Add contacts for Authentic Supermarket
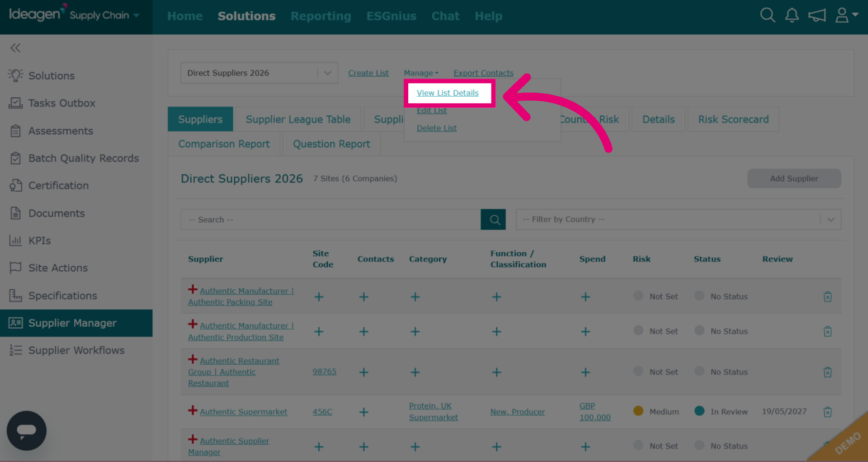This screenshot has width=868, height=462. pos(363,412)
